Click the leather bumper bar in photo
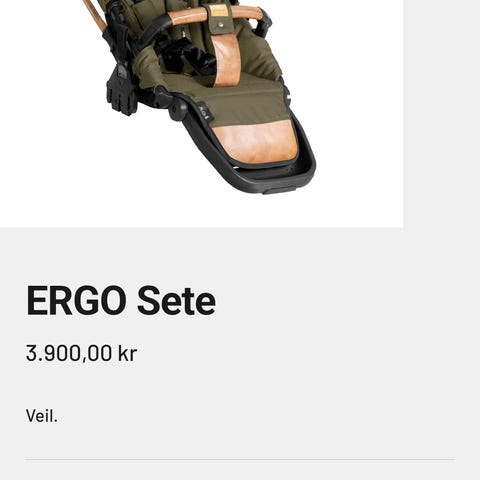 pyautogui.click(x=217, y=15)
